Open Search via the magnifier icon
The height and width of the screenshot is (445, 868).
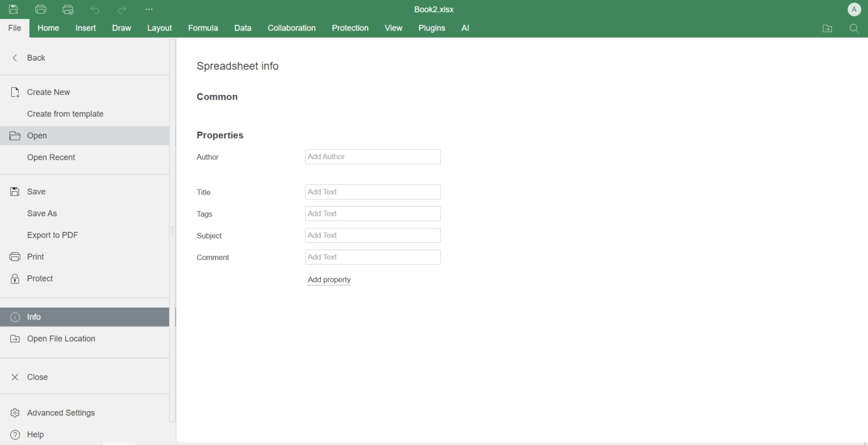tap(854, 28)
